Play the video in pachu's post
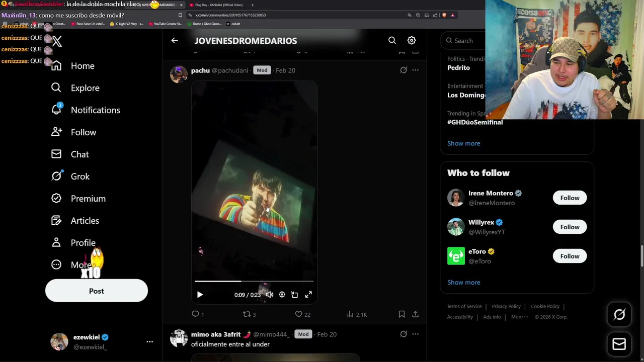 click(x=200, y=295)
